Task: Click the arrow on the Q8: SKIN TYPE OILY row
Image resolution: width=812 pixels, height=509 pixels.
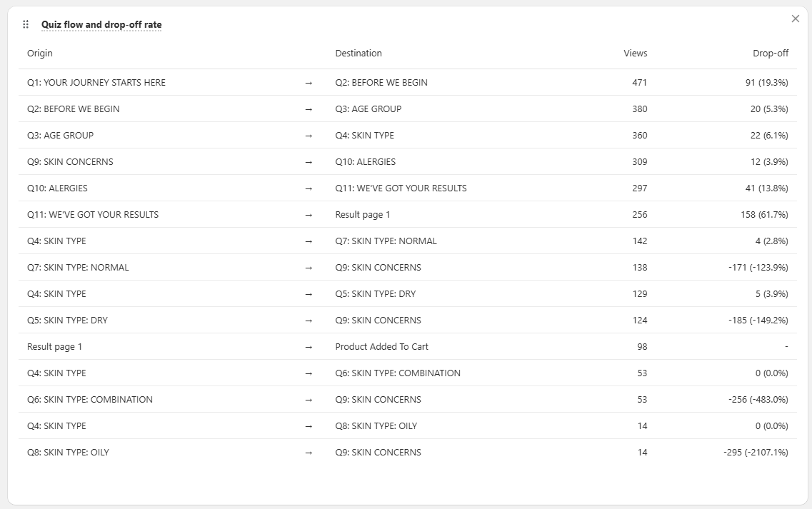Action: (x=309, y=452)
